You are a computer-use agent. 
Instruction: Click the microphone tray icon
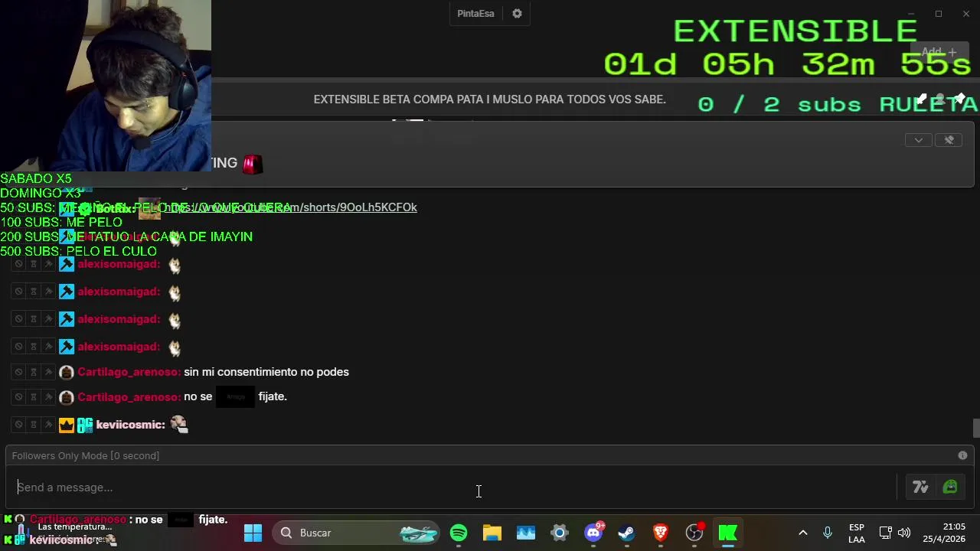(x=828, y=533)
